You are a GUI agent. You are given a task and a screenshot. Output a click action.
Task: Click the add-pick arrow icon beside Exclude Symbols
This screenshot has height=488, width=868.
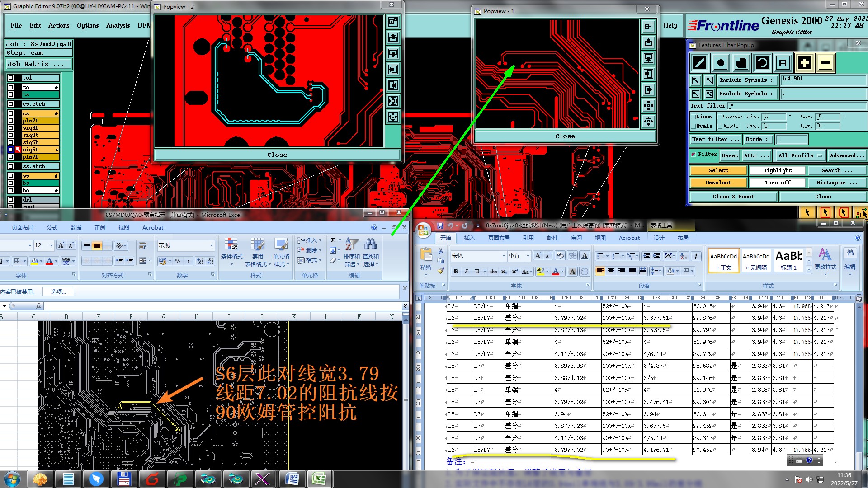click(709, 94)
